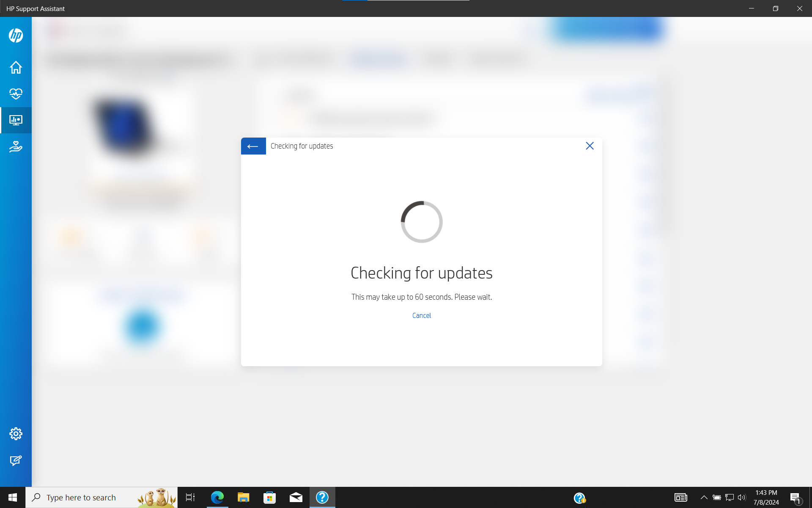This screenshot has height=508, width=812.
Task: Open the Mail app from taskbar
Action: pos(296,497)
